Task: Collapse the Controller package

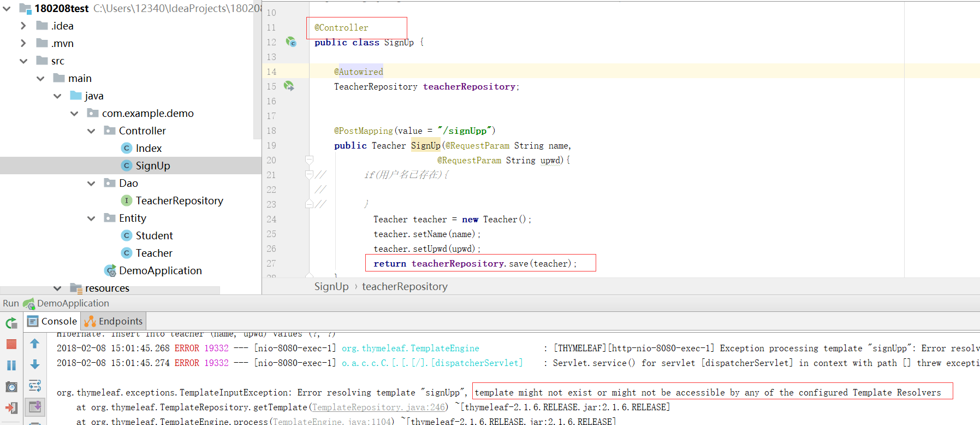Action: tap(91, 131)
